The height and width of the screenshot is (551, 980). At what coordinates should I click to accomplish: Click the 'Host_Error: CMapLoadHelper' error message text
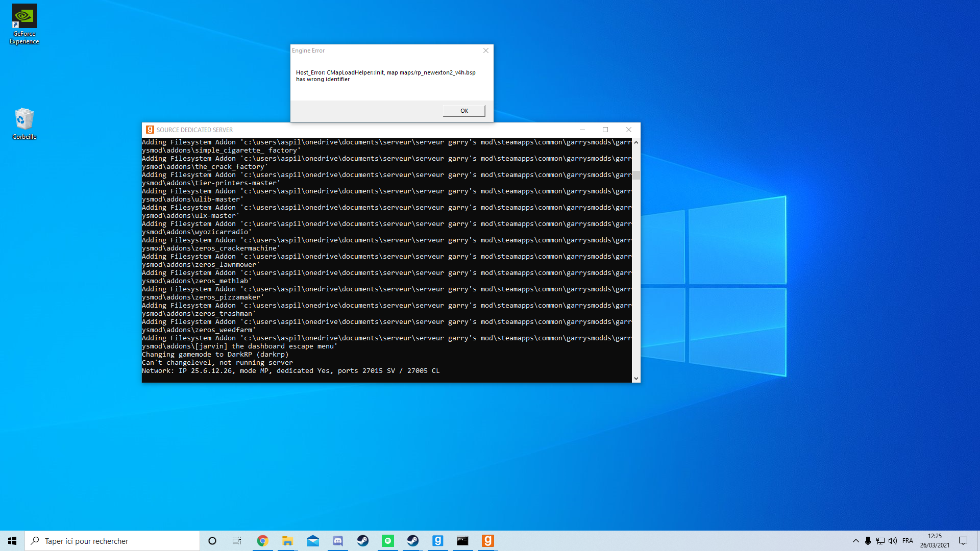[x=386, y=76]
